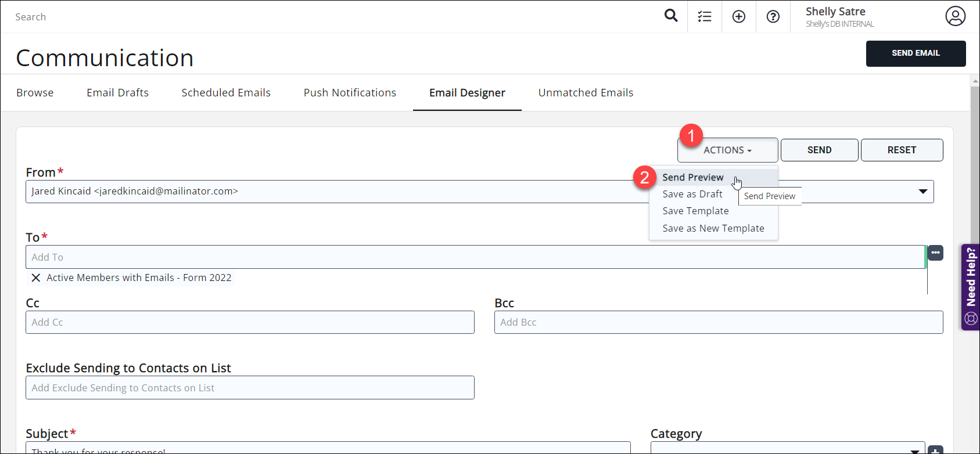
Task: Select Save Template menu item
Action: coord(695,211)
